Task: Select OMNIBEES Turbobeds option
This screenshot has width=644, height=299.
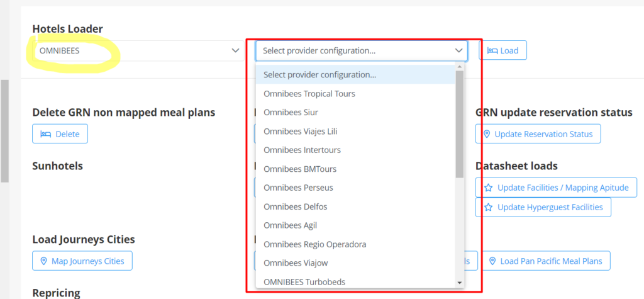Action: (304, 282)
